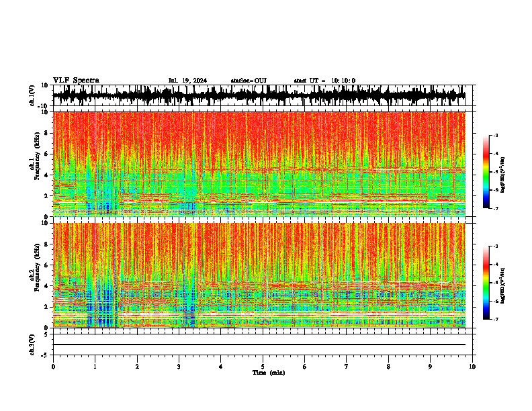
Task: Click the ch.2 color scale bar
Action: 486,283
